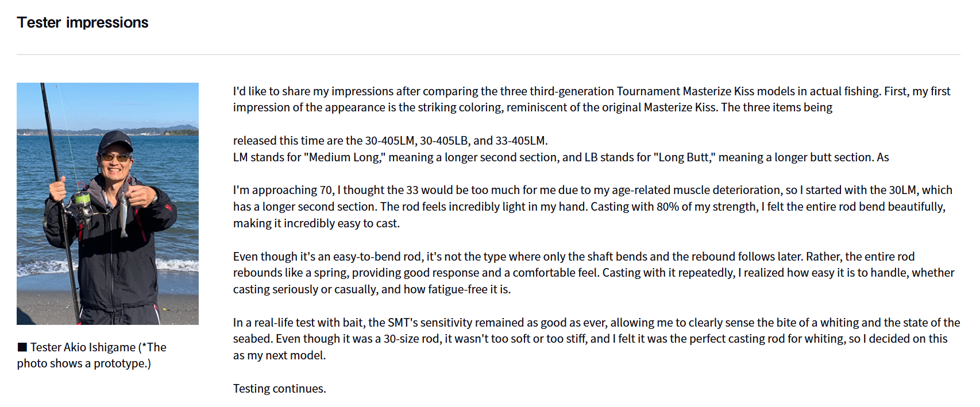Click the paragraph starting "I'd like to share"

pyautogui.click(x=591, y=99)
